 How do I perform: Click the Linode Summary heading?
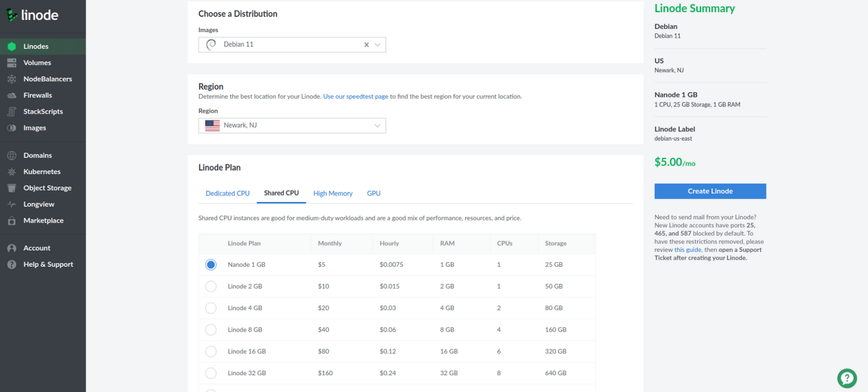tap(694, 9)
